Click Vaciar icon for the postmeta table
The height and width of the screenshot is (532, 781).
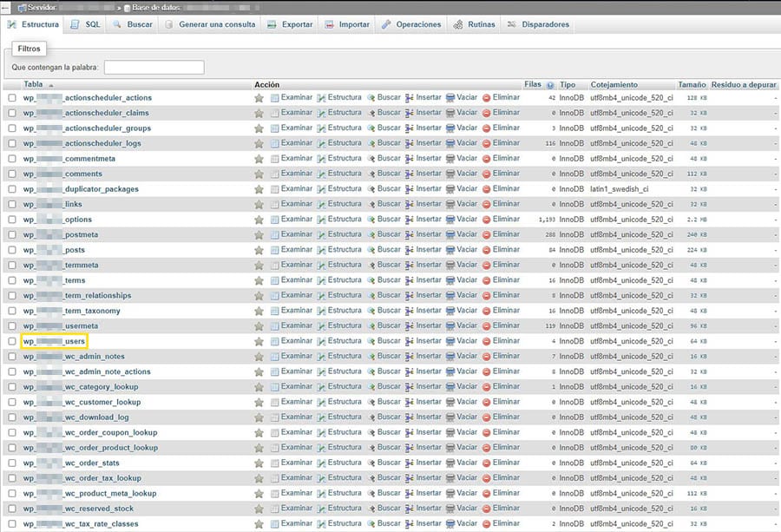[x=450, y=234]
